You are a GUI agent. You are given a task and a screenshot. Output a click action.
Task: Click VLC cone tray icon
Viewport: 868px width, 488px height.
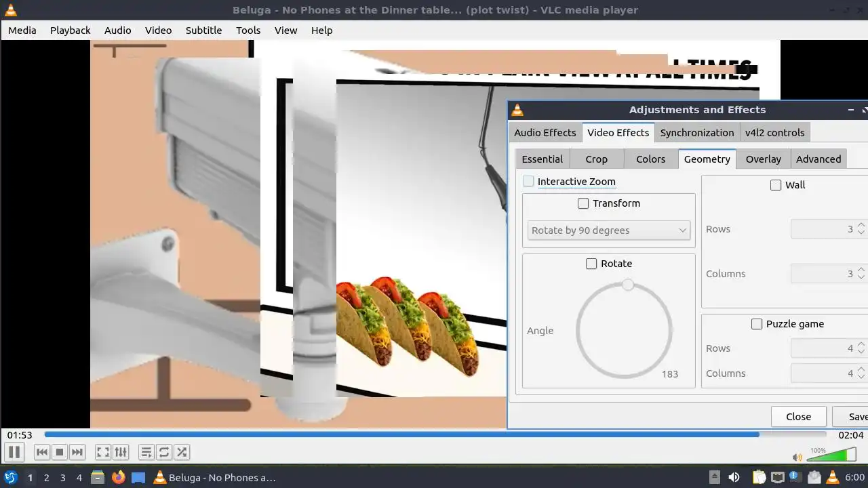click(x=832, y=477)
